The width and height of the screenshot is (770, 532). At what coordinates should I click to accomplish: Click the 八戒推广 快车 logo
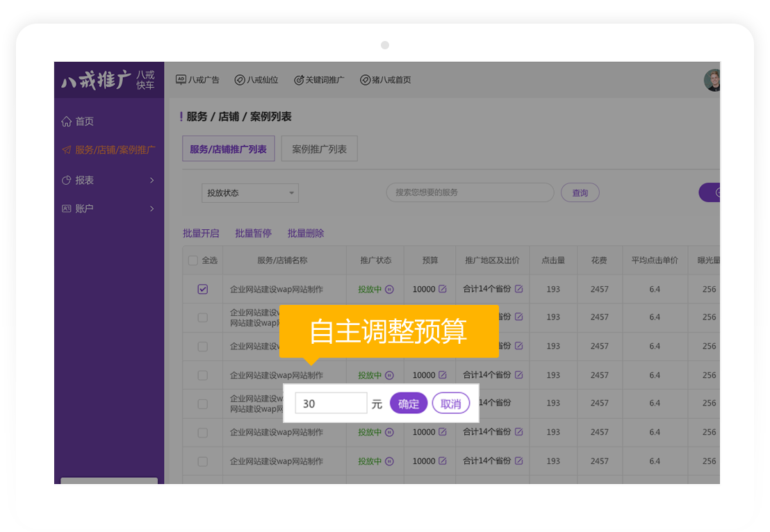point(108,80)
